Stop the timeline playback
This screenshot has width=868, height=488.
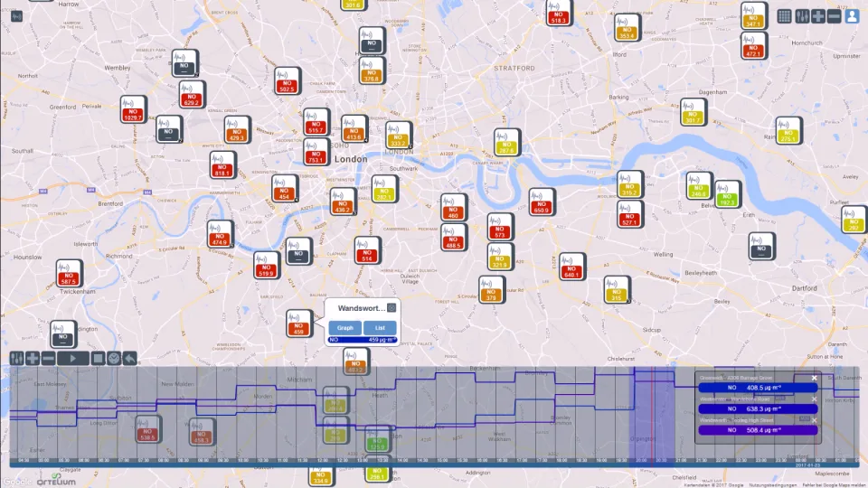[98, 359]
